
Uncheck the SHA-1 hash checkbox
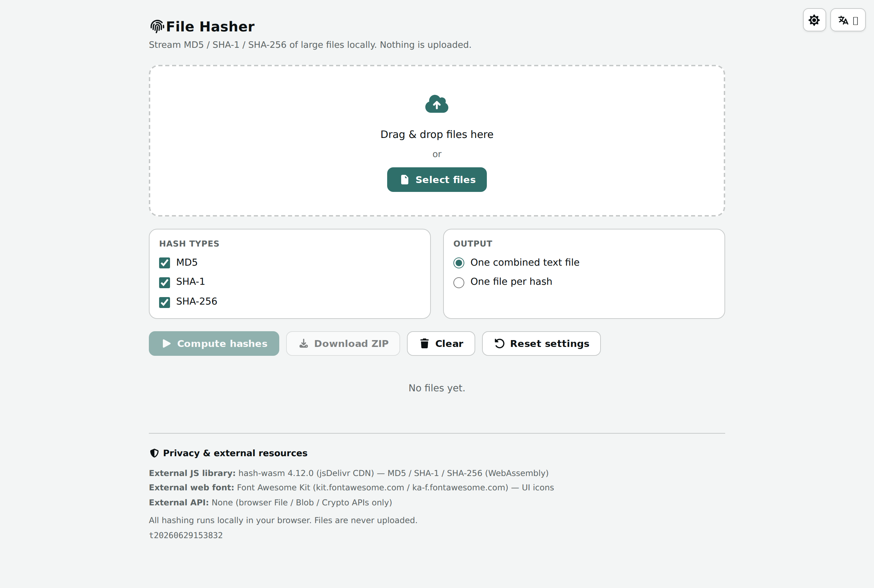point(165,282)
